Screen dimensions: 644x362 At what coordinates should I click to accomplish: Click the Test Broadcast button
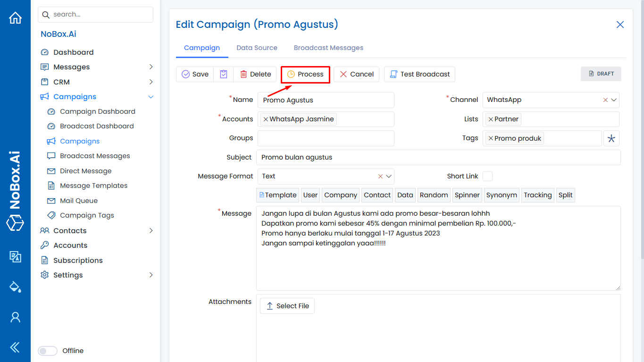click(419, 74)
